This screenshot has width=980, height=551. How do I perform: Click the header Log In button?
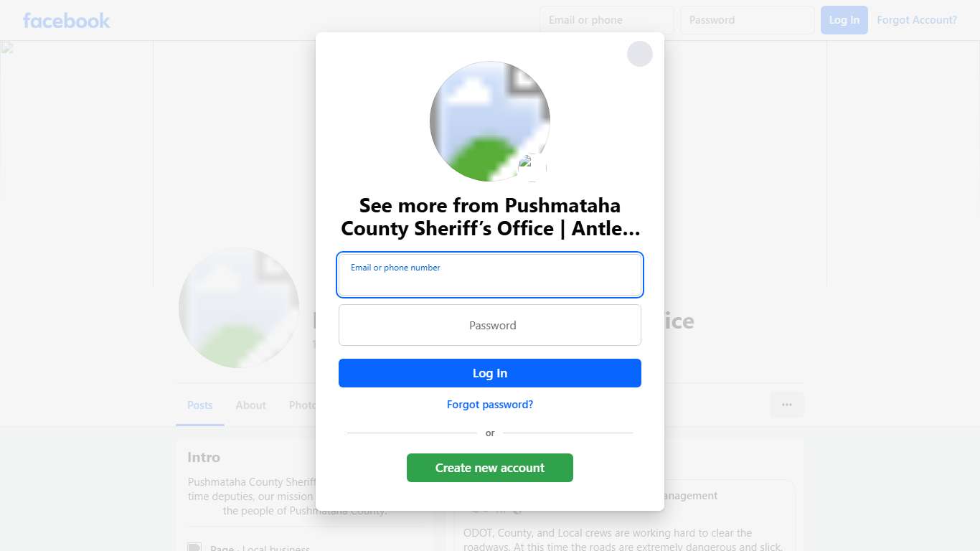coord(844,20)
